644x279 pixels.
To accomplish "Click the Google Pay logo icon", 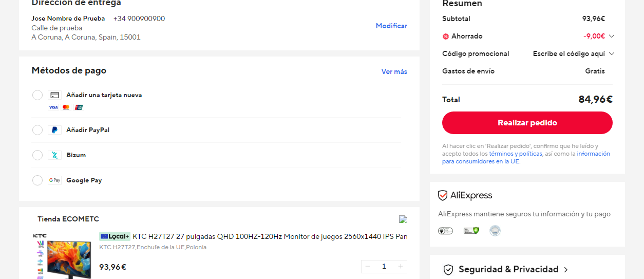I will [54, 180].
